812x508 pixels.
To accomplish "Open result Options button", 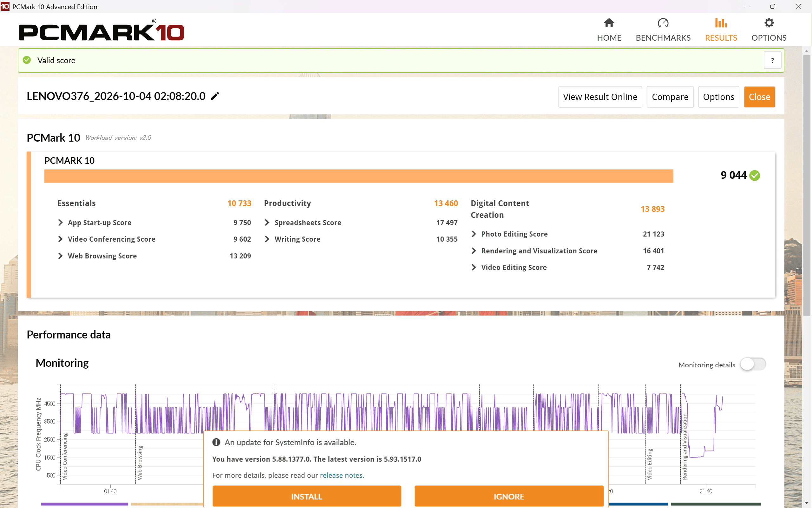I will [718, 97].
